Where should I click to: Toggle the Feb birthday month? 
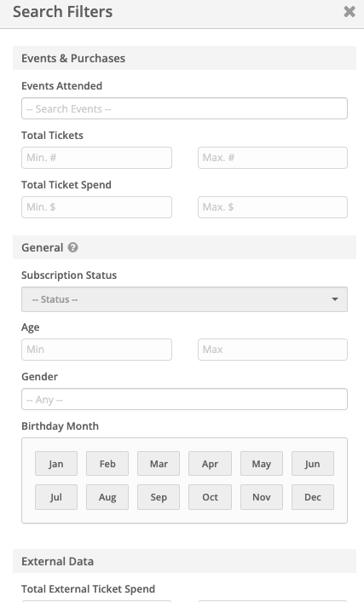107,464
